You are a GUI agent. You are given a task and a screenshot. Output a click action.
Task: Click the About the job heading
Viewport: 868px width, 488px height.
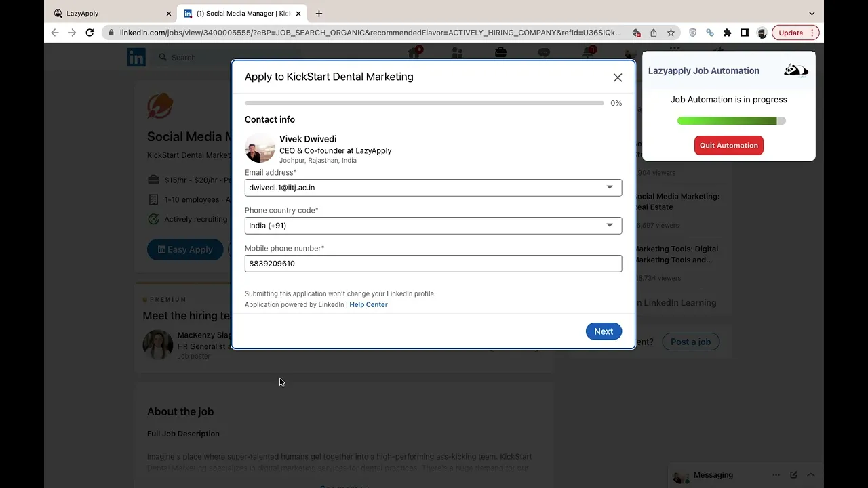pyautogui.click(x=180, y=411)
